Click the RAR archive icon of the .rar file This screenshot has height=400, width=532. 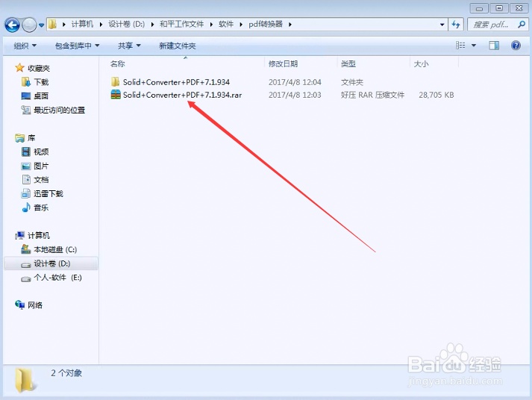coord(116,95)
